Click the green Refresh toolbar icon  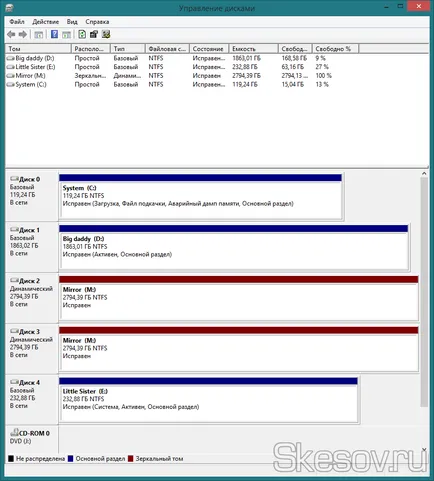click(82, 34)
